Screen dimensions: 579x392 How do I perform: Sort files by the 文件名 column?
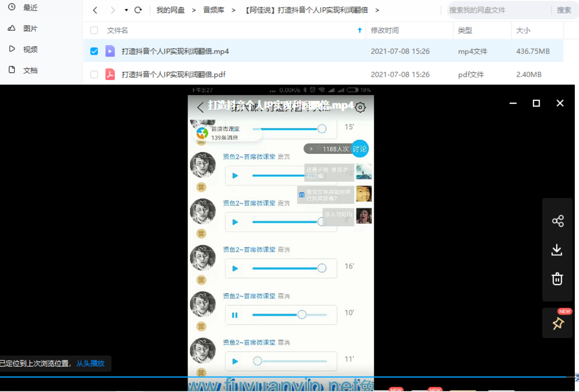(118, 30)
